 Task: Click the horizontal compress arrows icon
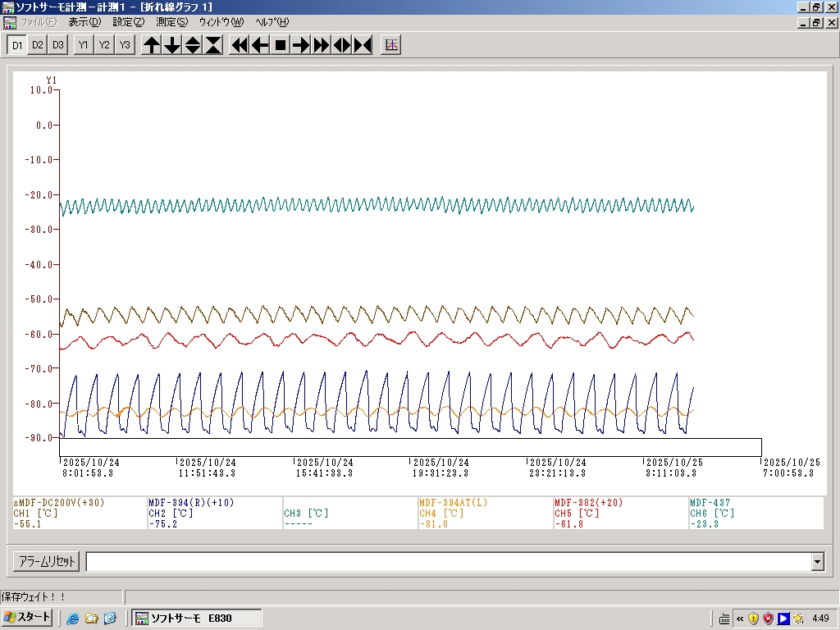tap(363, 45)
